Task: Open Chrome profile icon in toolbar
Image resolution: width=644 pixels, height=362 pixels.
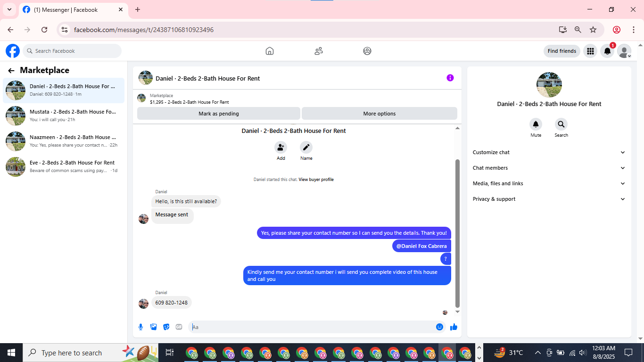Action: pos(616,30)
